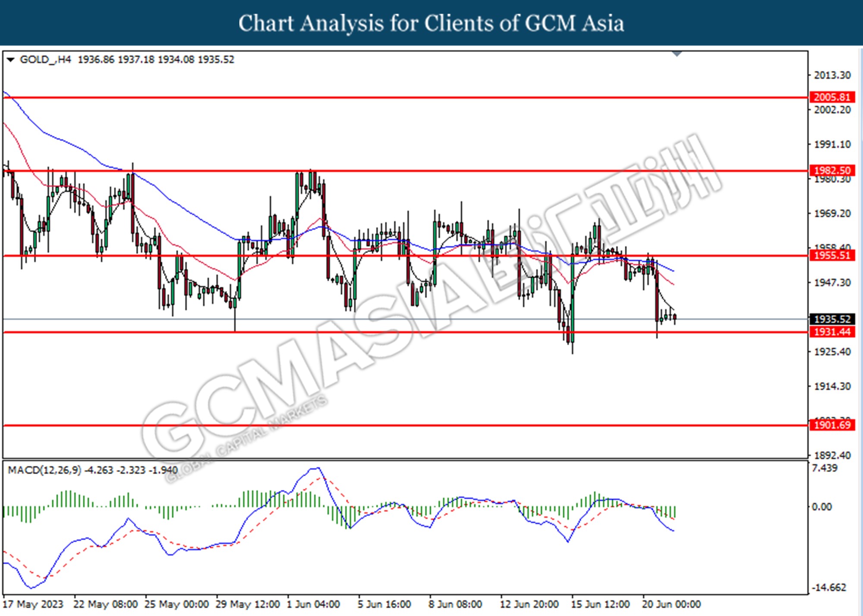Click the 1 Jun 04:00 time label
The height and width of the screenshot is (616, 863).
pos(313,604)
